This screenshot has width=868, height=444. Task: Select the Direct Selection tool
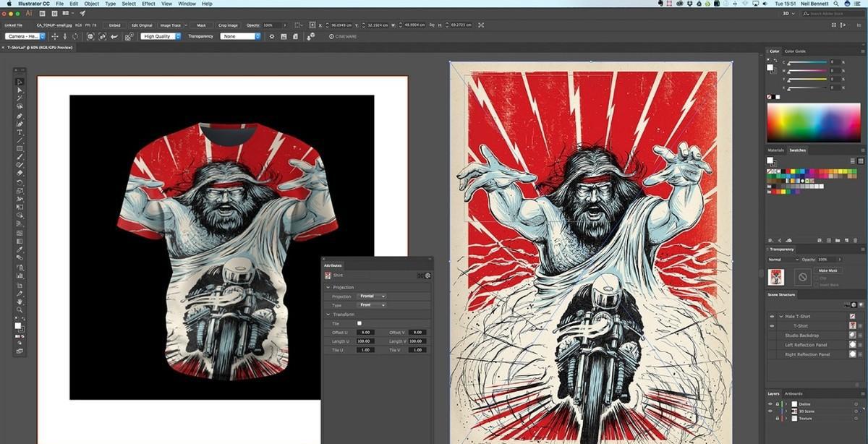[x=20, y=90]
